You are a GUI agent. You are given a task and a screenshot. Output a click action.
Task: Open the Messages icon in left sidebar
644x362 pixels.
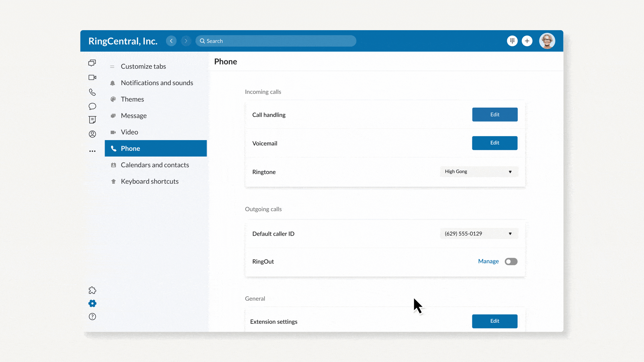(92, 63)
